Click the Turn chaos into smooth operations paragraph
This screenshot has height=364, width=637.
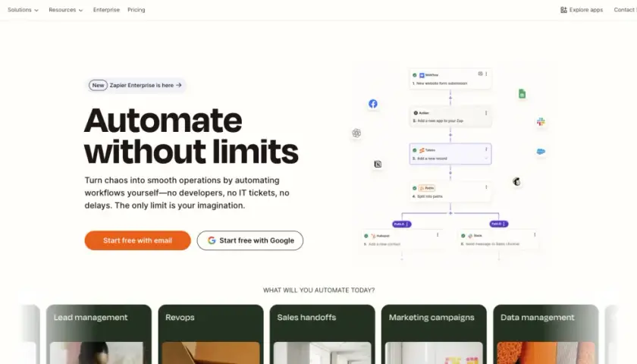tap(187, 193)
